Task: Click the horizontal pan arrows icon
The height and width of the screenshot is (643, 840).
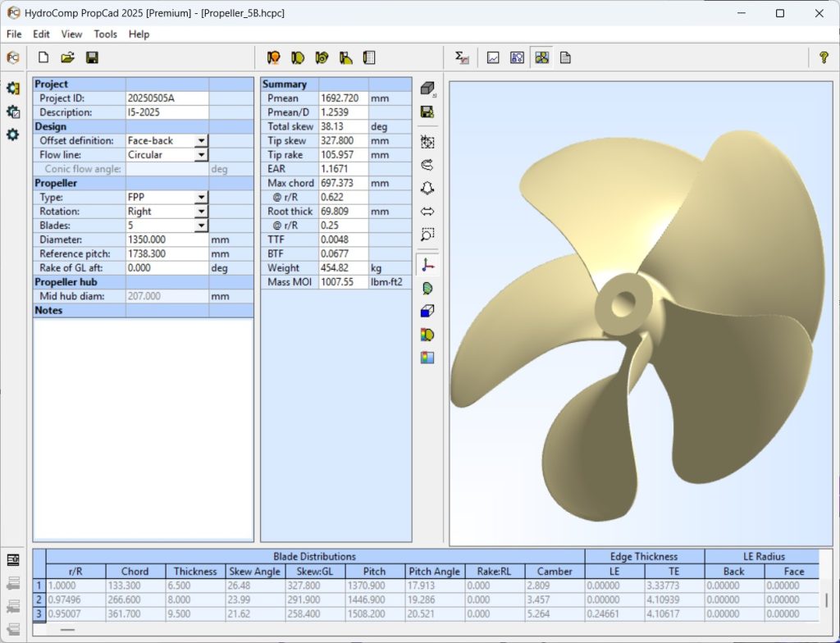Action: coord(427,212)
